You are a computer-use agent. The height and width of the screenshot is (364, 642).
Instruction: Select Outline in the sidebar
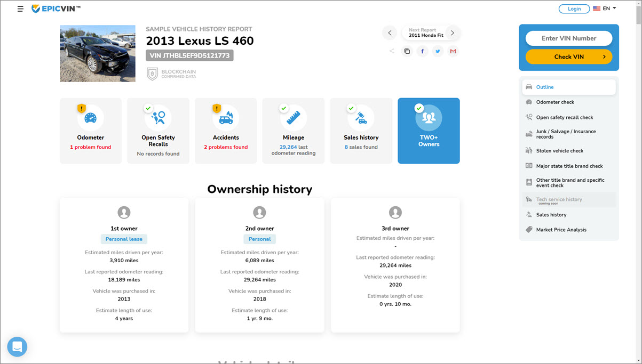pos(569,87)
